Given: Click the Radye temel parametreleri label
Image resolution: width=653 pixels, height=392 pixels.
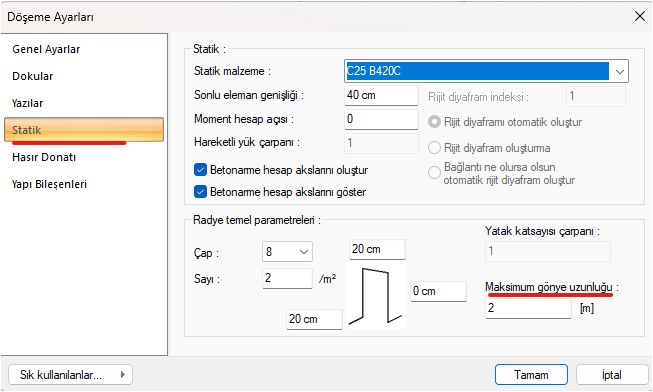Looking at the screenshot, I should tap(257, 220).
